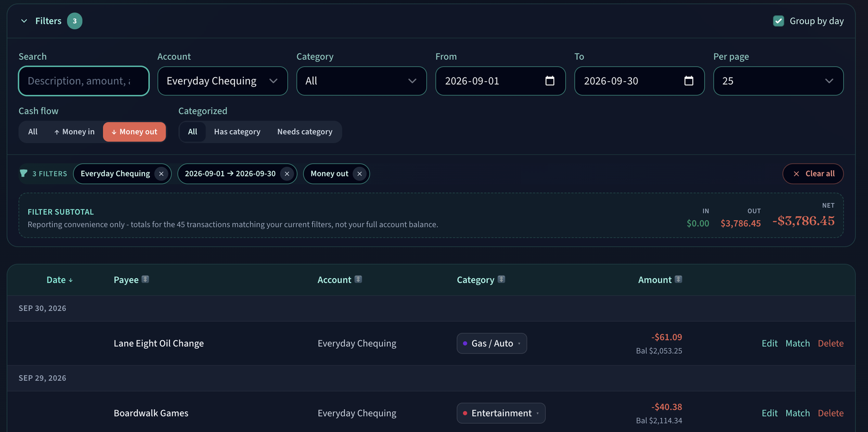Screen dimensions: 868x432
Task: Edit the Lane Eight Oil Change transaction
Action: (769, 344)
